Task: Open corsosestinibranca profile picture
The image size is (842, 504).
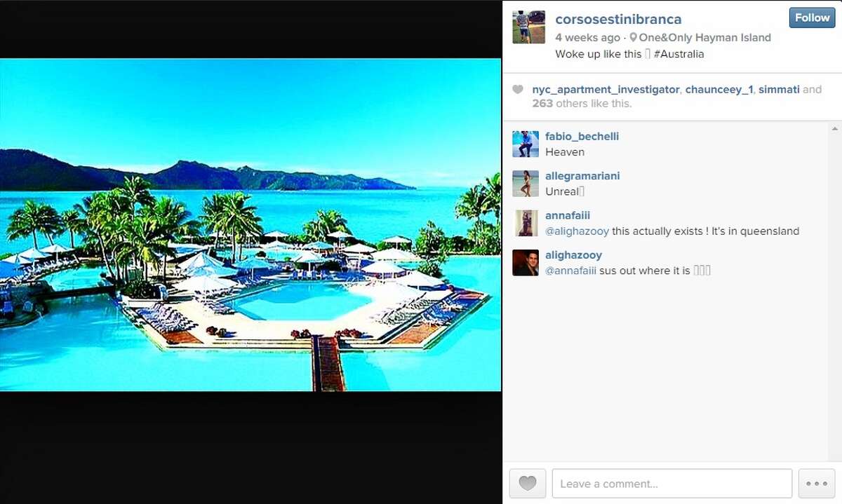Action: [529, 27]
